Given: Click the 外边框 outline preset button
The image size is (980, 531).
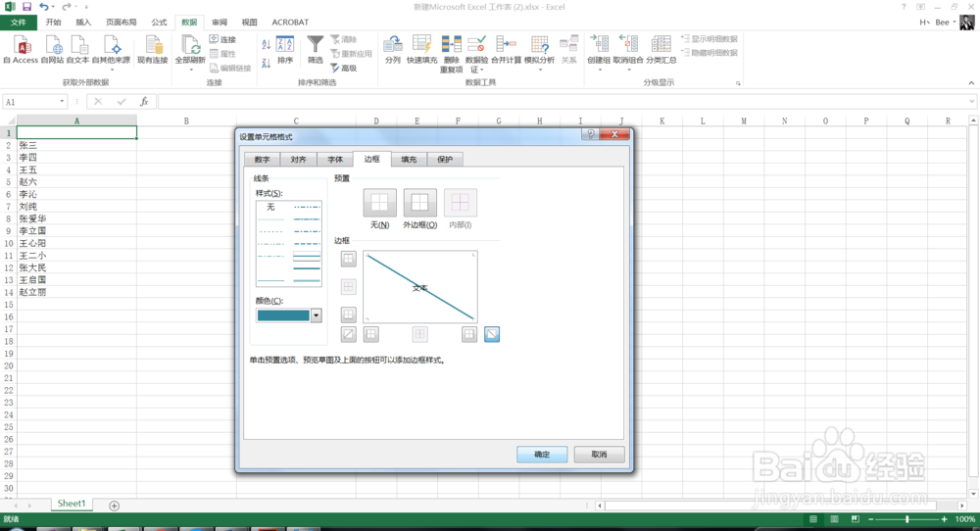Looking at the screenshot, I should click(420, 203).
